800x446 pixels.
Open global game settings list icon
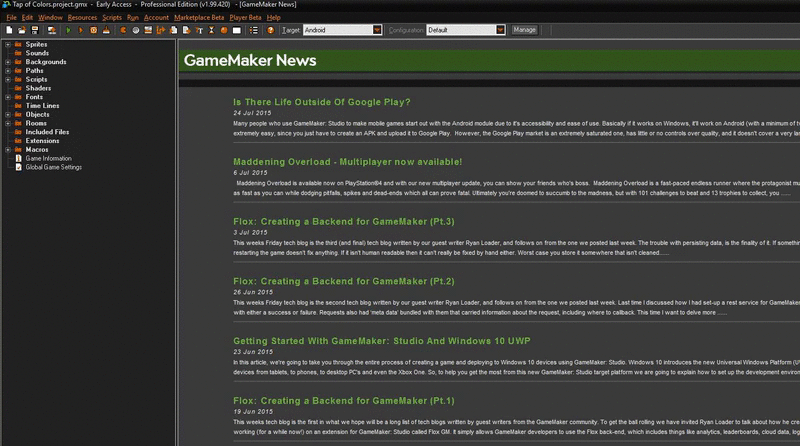coord(254,30)
